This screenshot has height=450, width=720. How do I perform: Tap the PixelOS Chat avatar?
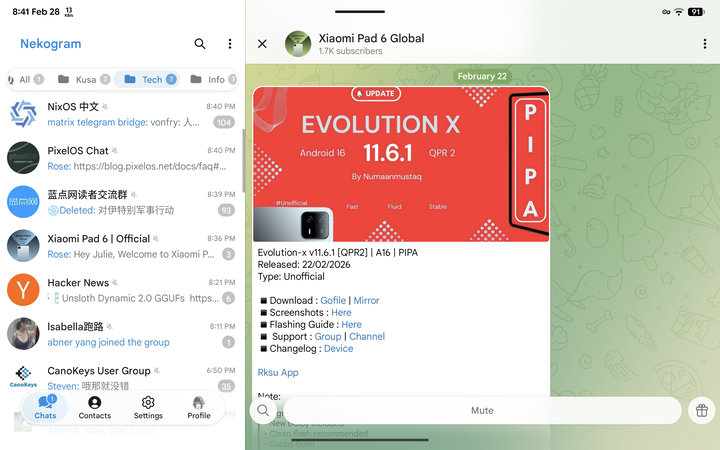point(23,158)
